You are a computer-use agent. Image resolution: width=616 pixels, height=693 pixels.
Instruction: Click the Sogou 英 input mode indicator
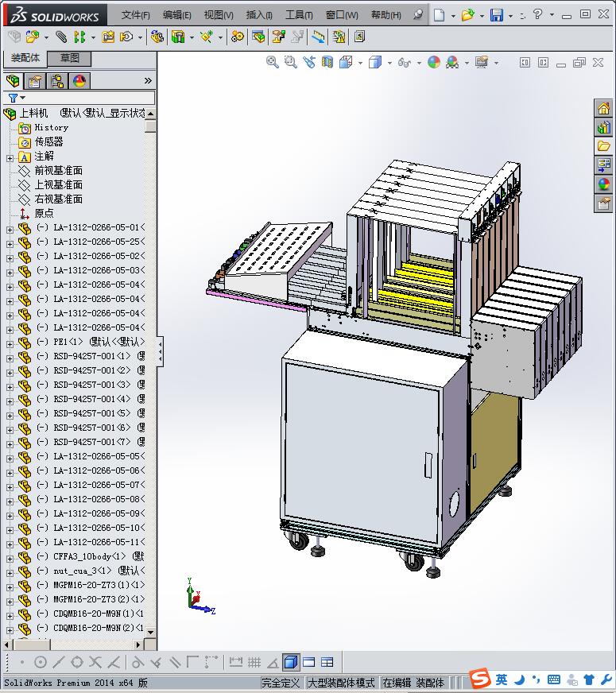501,679
